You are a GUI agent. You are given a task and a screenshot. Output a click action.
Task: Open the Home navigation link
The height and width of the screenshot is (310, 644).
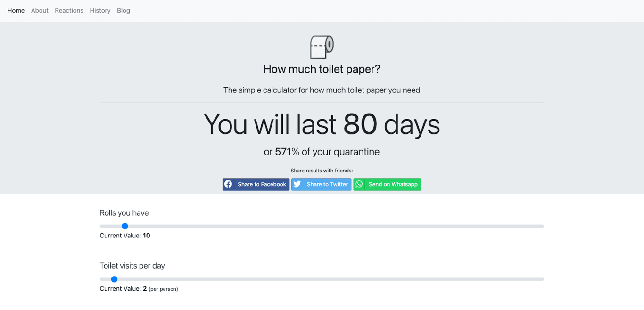16,10
